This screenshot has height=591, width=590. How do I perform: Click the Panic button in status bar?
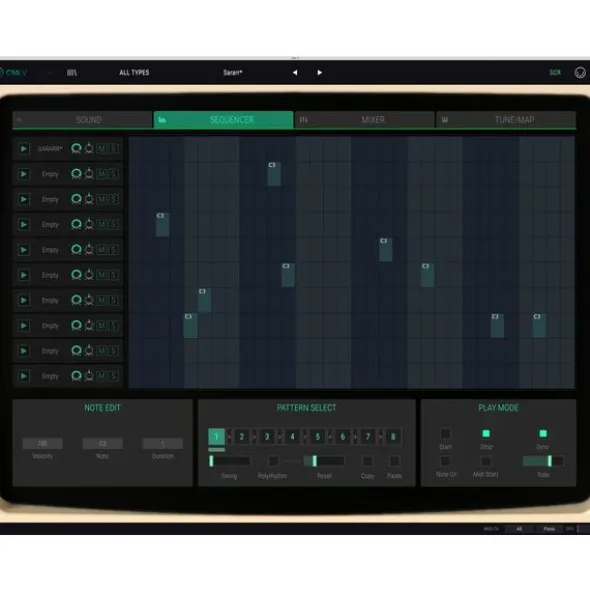tap(549, 529)
